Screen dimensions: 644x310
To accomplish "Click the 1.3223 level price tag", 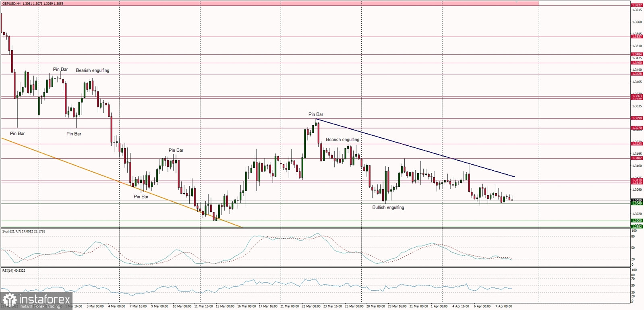I will [637, 144].
